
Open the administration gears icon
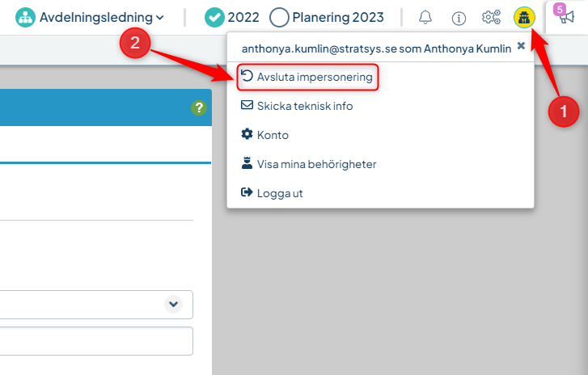point(491,17)
